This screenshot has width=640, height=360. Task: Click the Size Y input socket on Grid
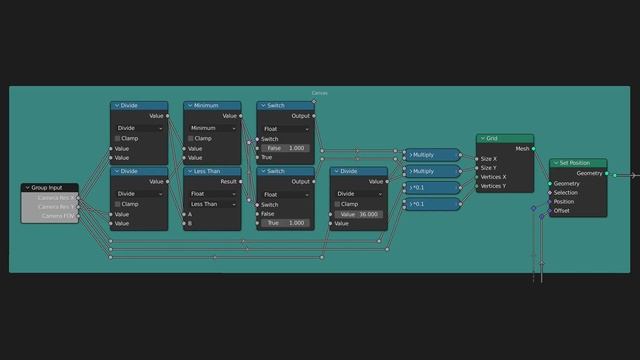477,168
